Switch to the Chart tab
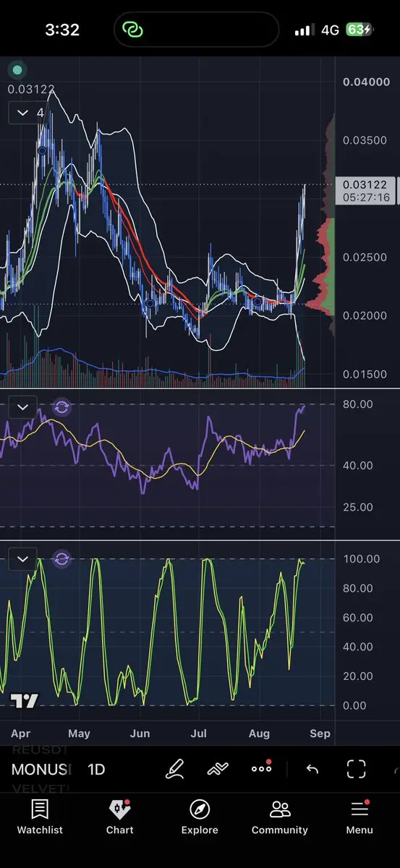Viewport: 400px width, 868px height. 119,817
